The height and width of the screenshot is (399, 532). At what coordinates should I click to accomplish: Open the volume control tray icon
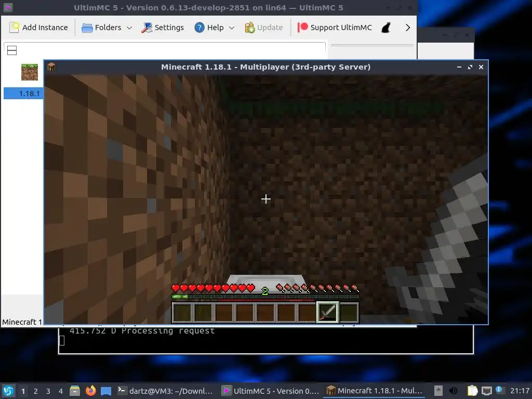pyautogui.click(x=453, y=391)
